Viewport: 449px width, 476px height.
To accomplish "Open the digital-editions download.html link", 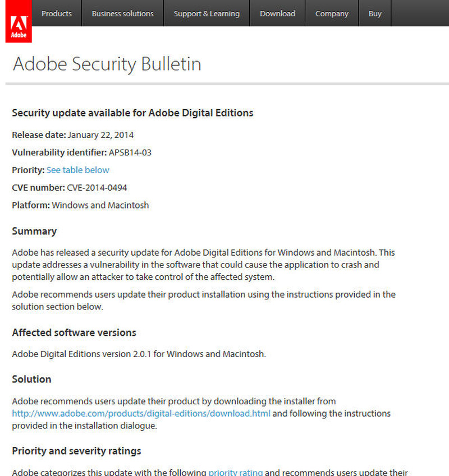I will click(141, 414).
